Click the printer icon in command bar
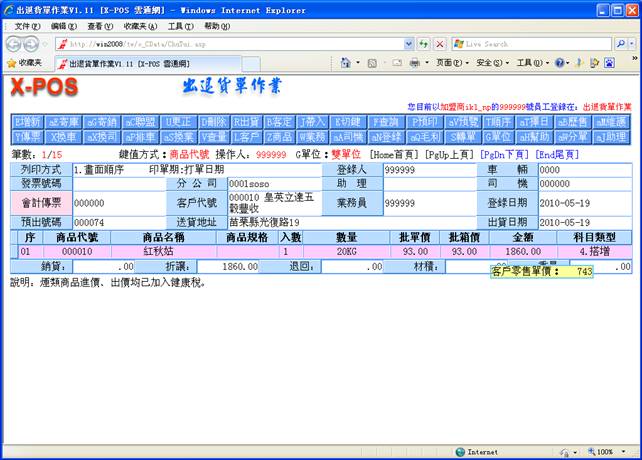This screenshot has height=460, width=642. click(414, 62)
